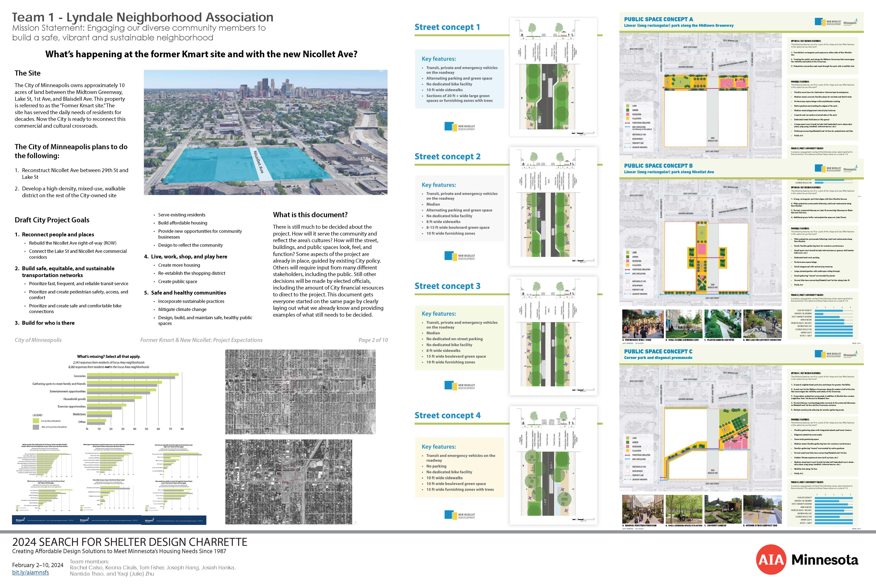Open the Bike Lane for East/West Connection photo
876x588 pixels.
click(763, 324)
